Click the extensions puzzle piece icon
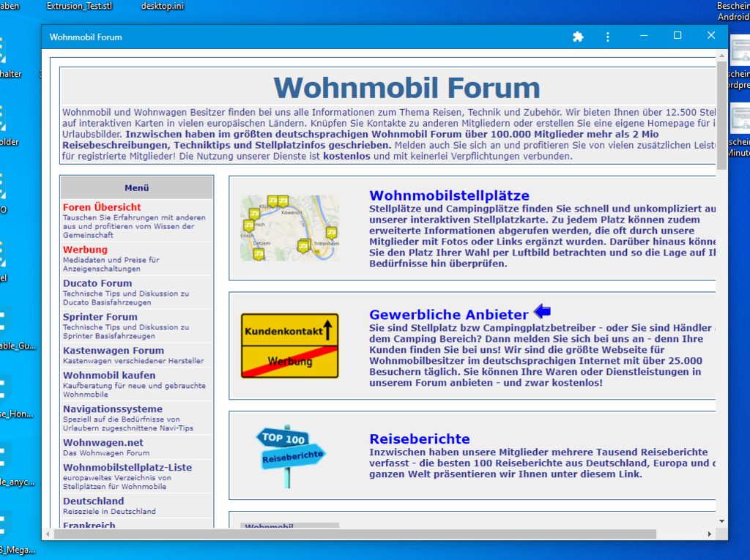Viewport: 750px width, 560px height. point(578,37)
